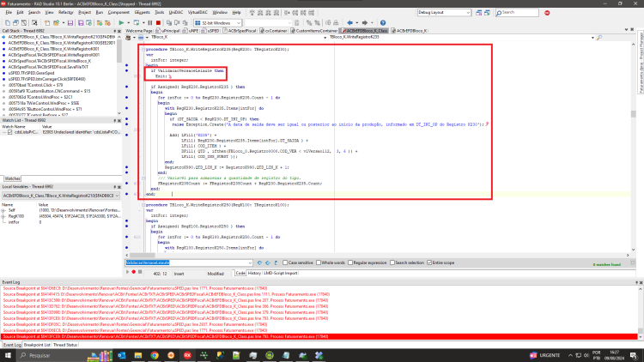Stop the program with red stop icon
644x362 pixels.
[158, 23]
